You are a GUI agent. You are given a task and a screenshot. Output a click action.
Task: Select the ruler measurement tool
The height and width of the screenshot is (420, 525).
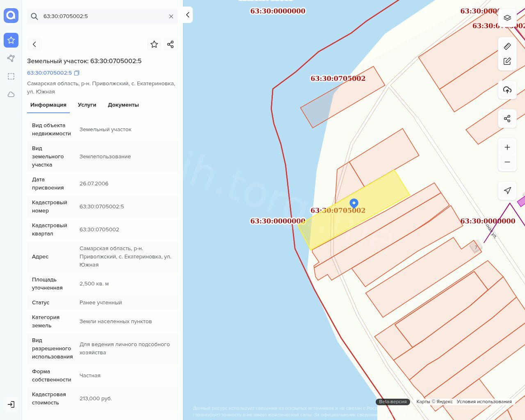[x=507, y=46]
